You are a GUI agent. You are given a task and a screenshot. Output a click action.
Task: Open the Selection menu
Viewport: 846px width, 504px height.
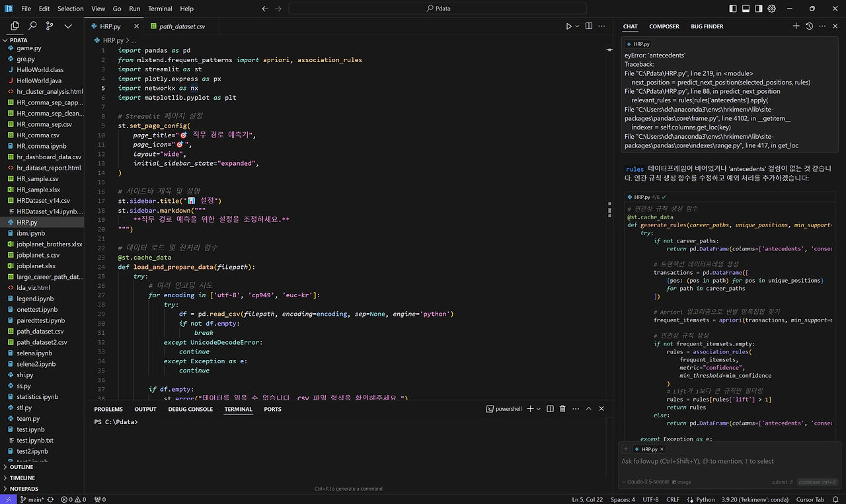click(71, 9)
